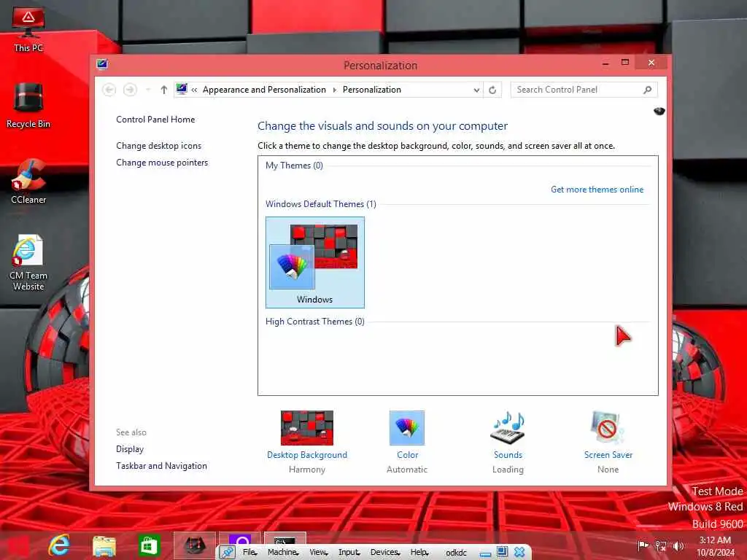Launch Internet Explorer from taskbar

pyautogui.click(x=59, y=545)
